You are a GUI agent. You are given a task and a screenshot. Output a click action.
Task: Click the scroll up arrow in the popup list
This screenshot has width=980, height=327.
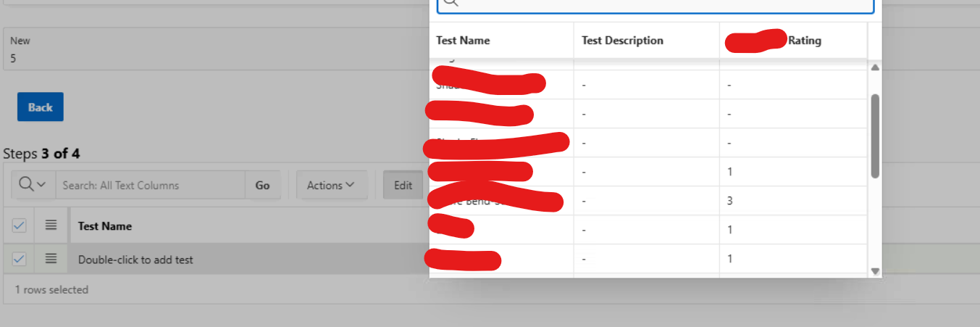click(874, 67)
